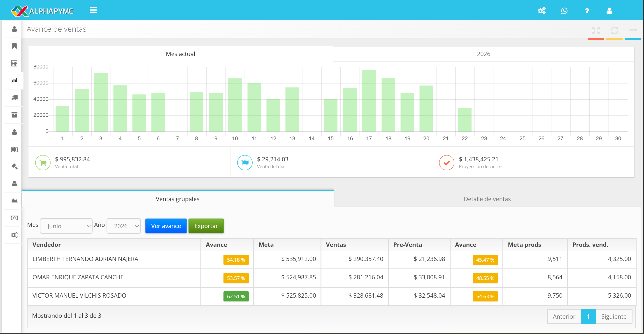Click Mostrando del 1 al 3 de 3
This screenshot has width=644, height=334.
coord(67,315)
